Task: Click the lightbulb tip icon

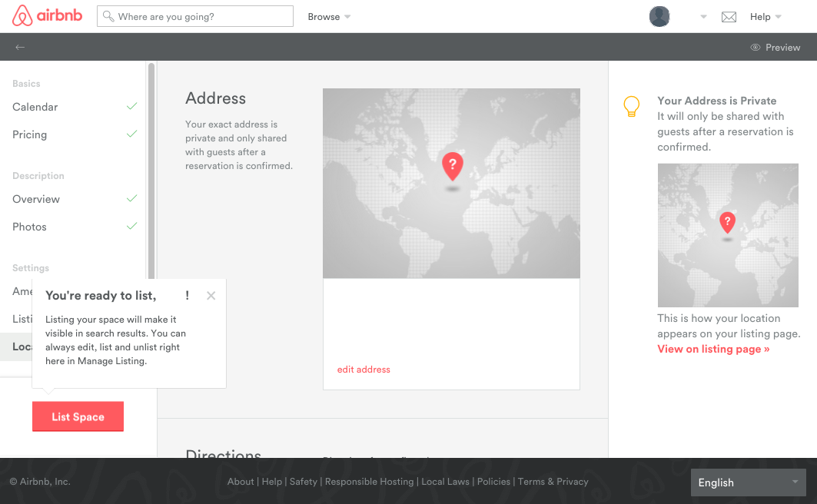Action: click(x=631, y=106)
